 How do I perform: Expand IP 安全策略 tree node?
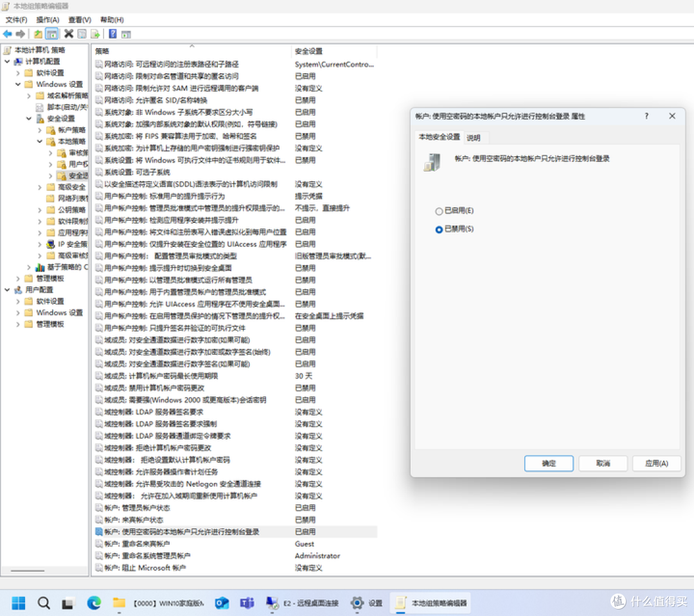(39, 244)
